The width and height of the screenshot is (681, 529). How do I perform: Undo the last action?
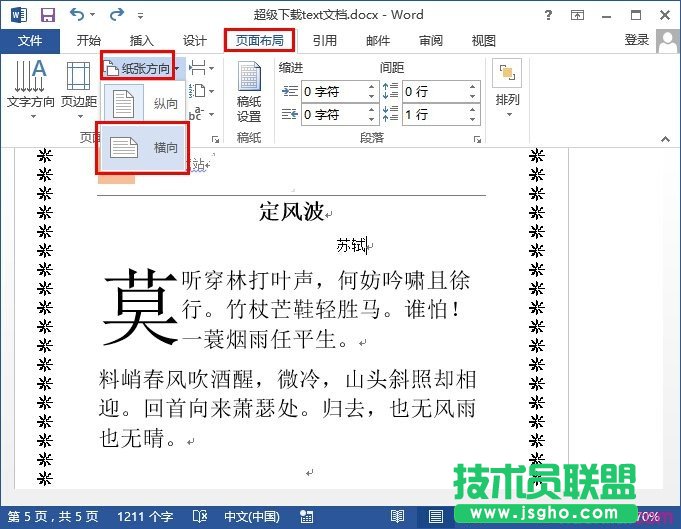tap(77, 15)
